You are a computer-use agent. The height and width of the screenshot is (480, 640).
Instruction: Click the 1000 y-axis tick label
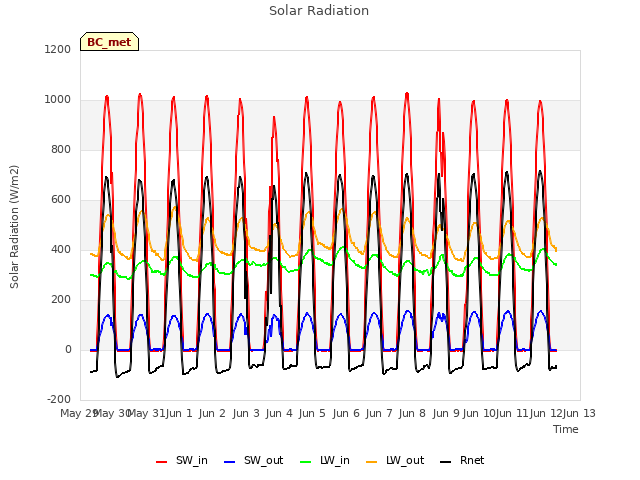click(x=58, y=100)
